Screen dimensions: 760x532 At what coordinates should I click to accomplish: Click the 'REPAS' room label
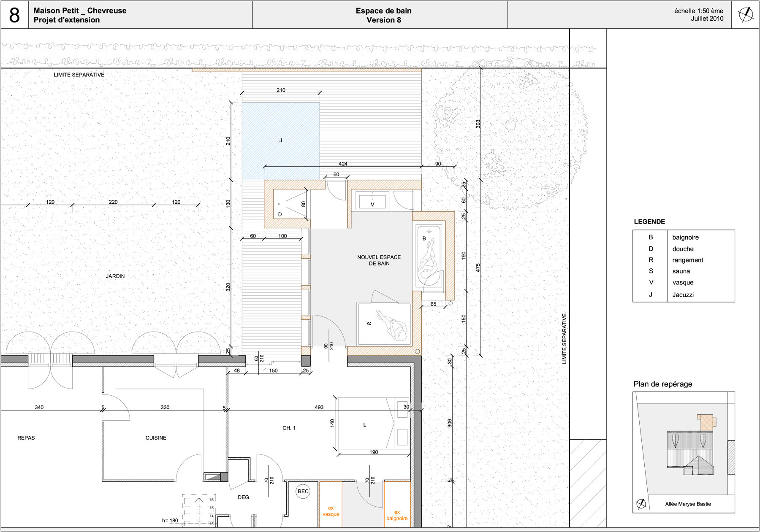point(26,438)
